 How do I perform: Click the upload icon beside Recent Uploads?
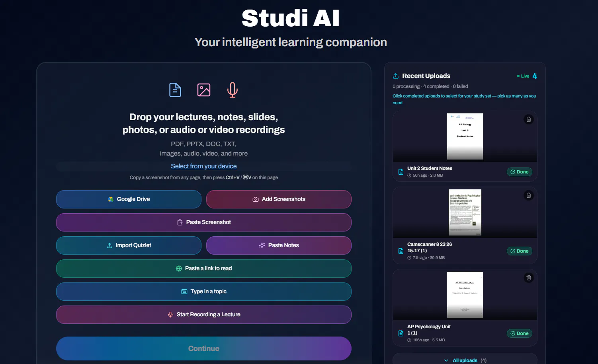(396, 76)
